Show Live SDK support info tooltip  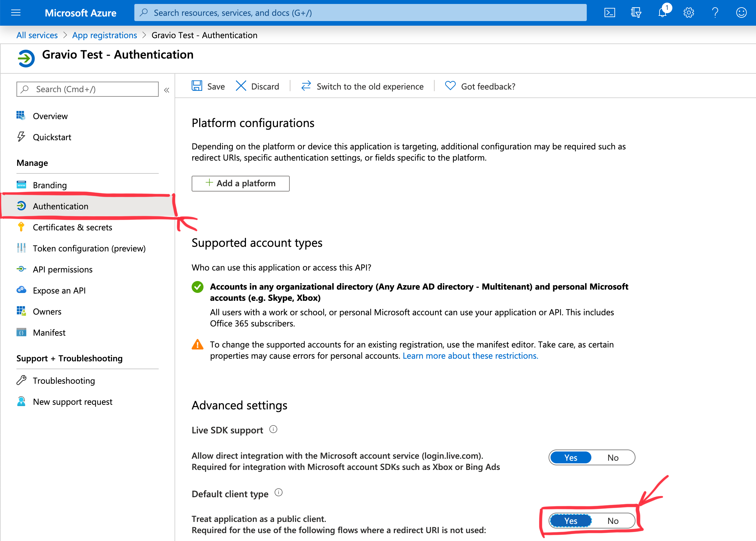[273, 429]
